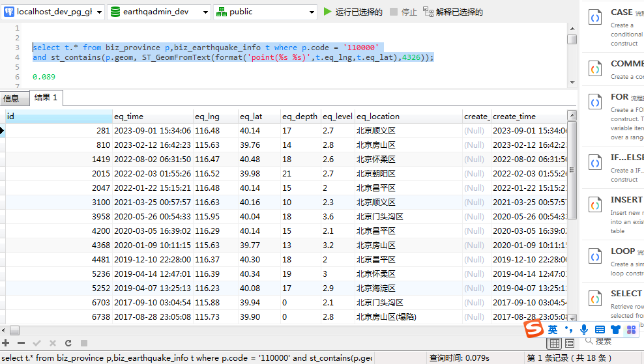Click the refresh results icon
The height and width of the screenshot is (364, 644).
pos(68,343)
